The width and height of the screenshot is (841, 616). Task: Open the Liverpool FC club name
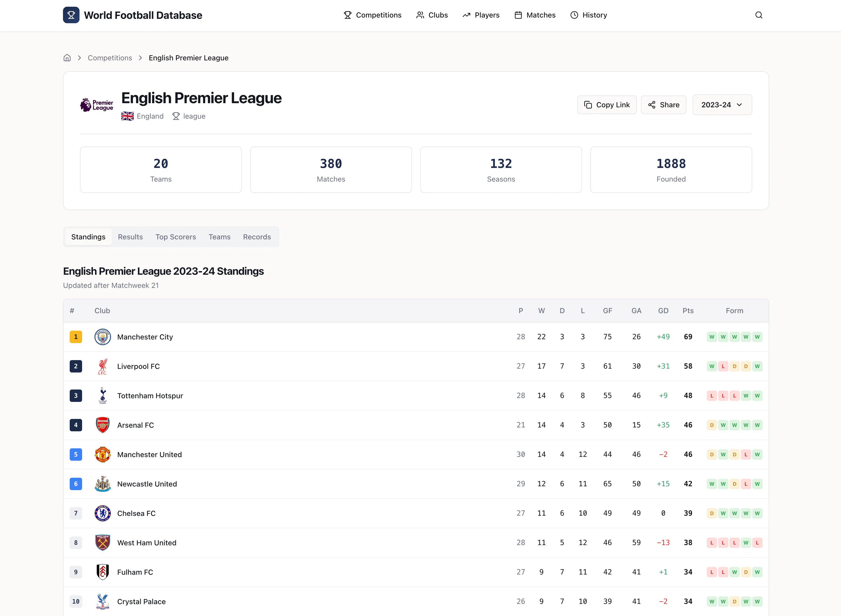[x=138, y=367]
